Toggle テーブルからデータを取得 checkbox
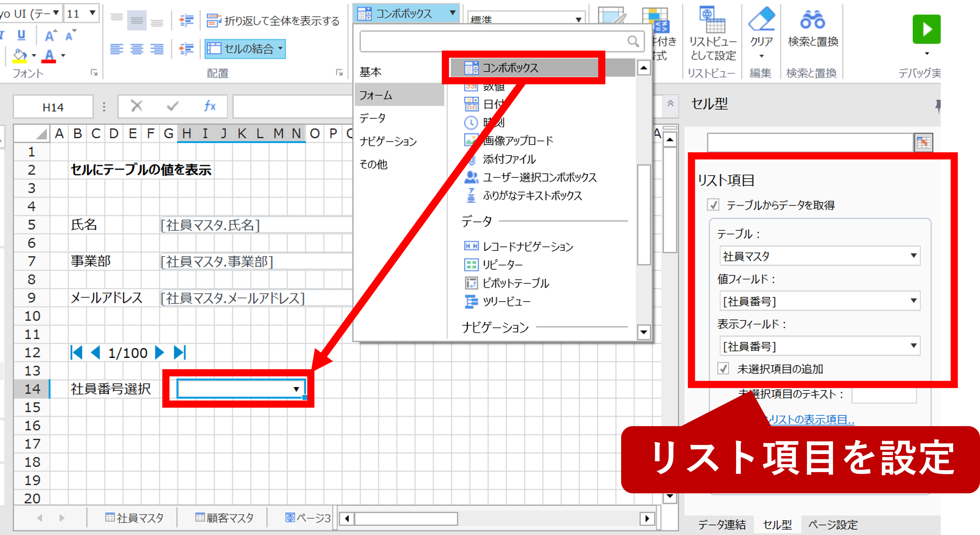Image resolution: width=980 pixels, height=535 pixels. (x=713, y=205)
